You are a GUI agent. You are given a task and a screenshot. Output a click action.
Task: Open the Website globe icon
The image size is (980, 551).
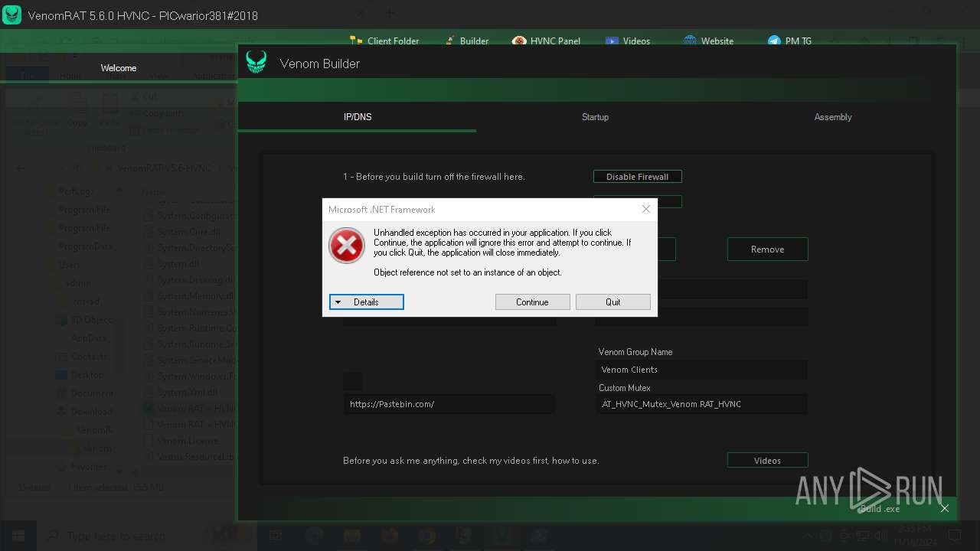pyautogui.click(x=690, y=41)
